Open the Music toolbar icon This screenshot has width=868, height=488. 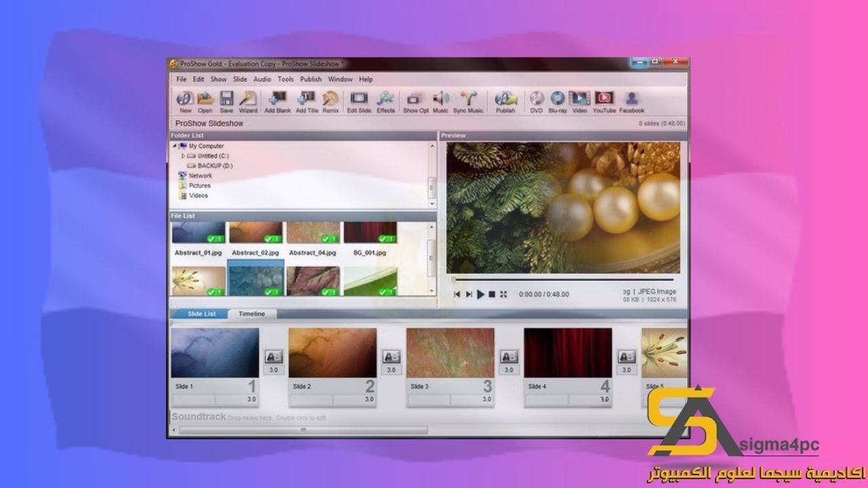pos(441,102)
